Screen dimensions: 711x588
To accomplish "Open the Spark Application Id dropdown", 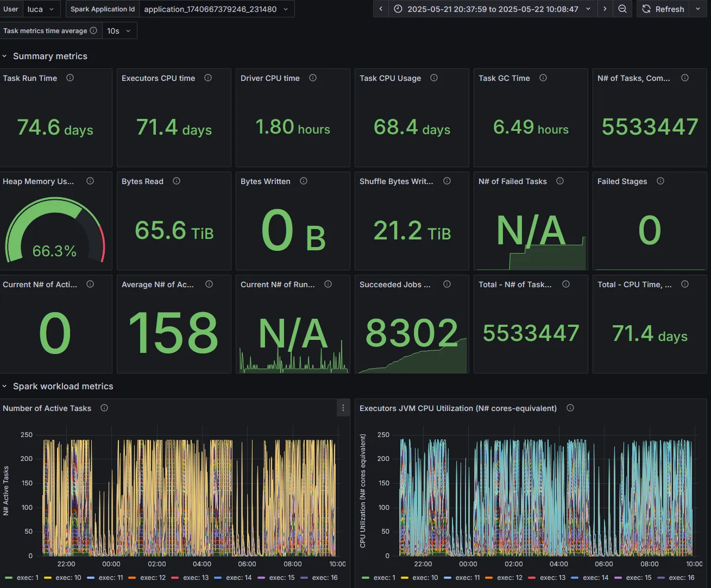I will pyautogui.click(x=217, y=9).
